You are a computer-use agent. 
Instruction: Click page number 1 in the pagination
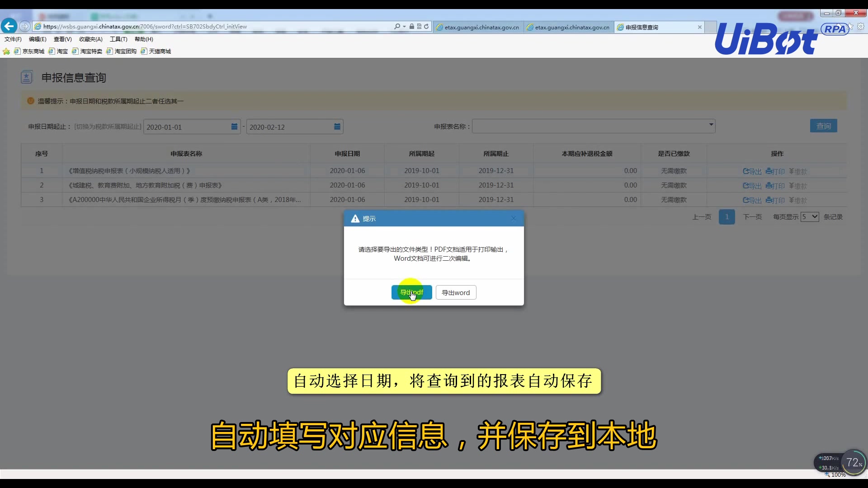727,216
